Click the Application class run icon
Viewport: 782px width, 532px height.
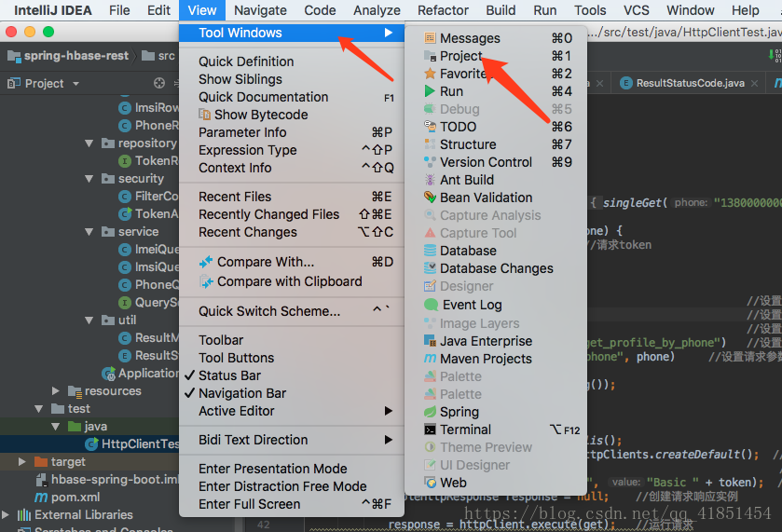[108, 373]
